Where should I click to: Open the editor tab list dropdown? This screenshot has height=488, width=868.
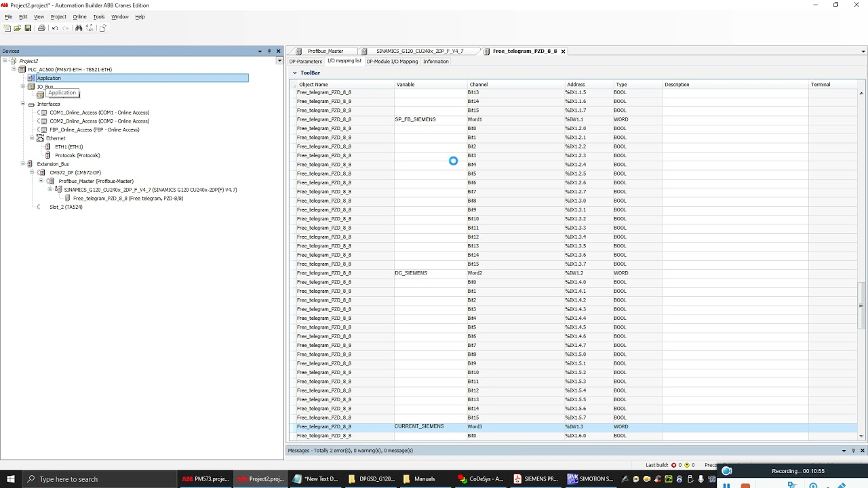point(863,51)
